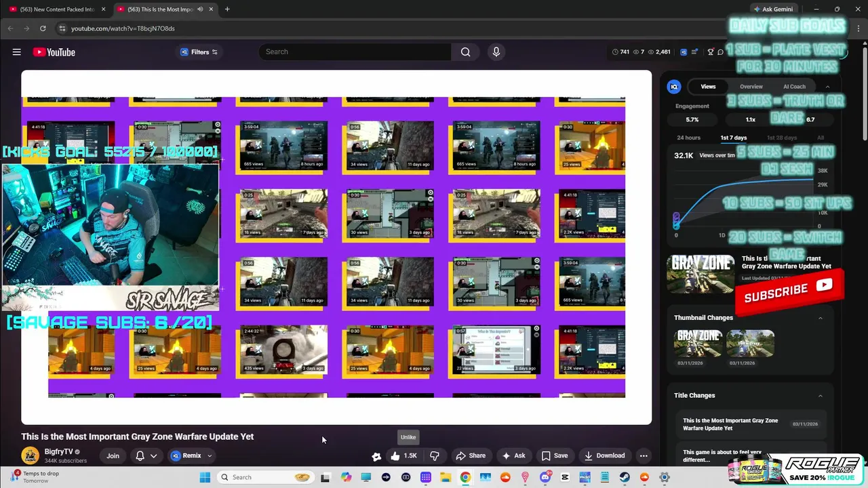The image size is (868, 488).
Task: Click the vidIQ round logo in side panel
Action: (x=674, y=87)
